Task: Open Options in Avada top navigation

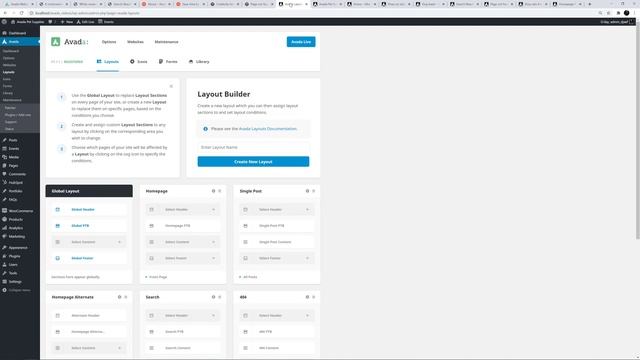Action: point(109,42)
